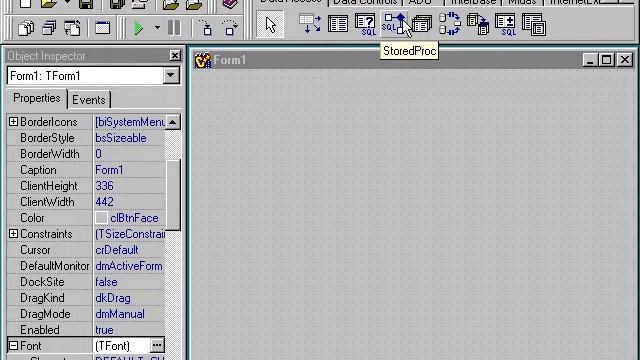Choose the UpdateSQL component icon

(505, 24)
